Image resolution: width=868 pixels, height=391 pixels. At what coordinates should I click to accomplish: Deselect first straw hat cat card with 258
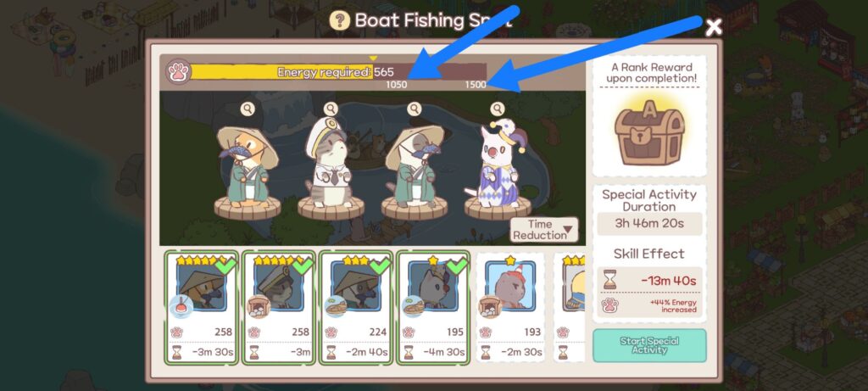pos(202,307)
